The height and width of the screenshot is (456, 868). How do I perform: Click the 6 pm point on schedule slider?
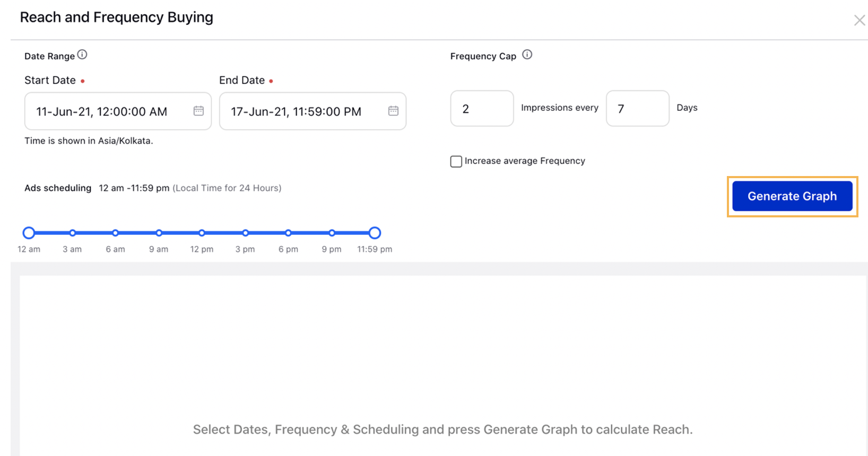[288, 233]
